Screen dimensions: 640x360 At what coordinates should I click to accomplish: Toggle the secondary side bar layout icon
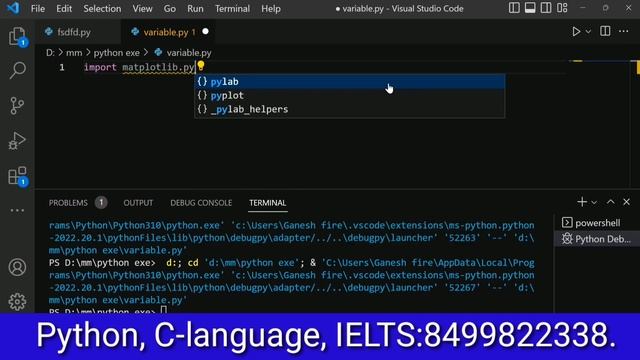tap(546, 8)
